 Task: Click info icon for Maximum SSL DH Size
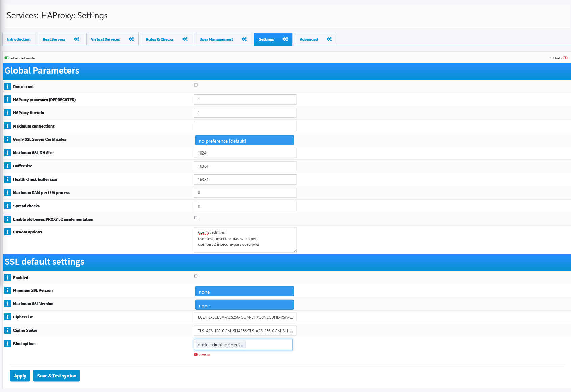coord(7,153)
